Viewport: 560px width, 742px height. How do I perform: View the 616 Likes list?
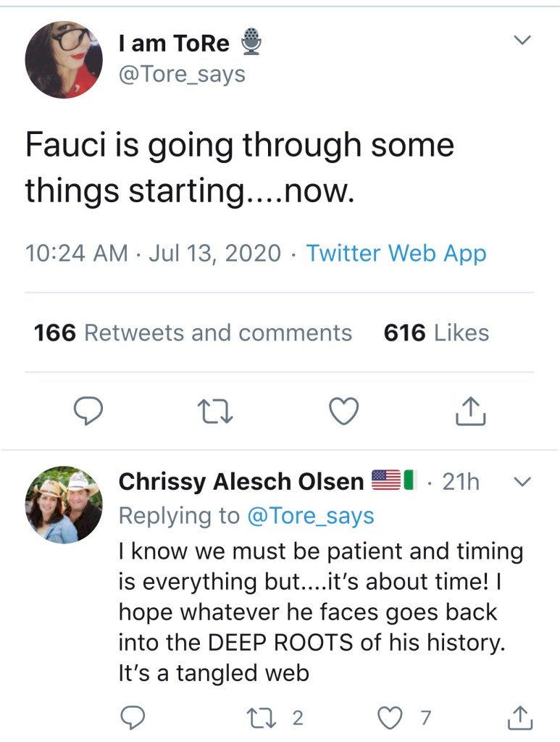pyautogui.click(x=436, y=333)
